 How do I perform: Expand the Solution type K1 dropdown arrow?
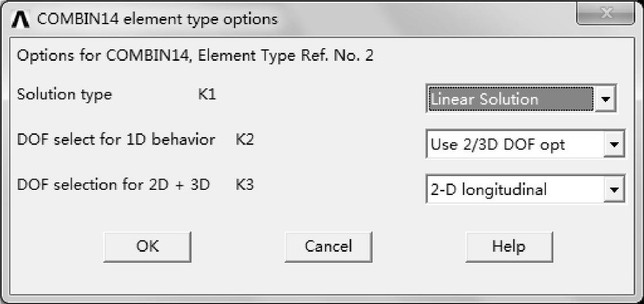[605, 99]
